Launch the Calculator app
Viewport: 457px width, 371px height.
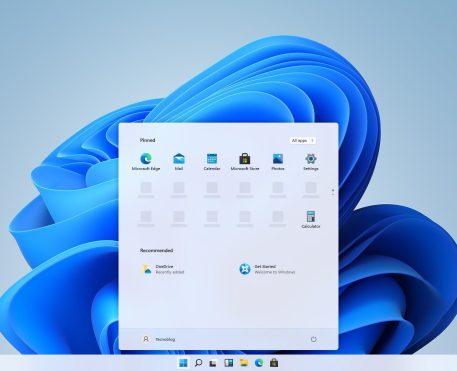click(311, 219)
